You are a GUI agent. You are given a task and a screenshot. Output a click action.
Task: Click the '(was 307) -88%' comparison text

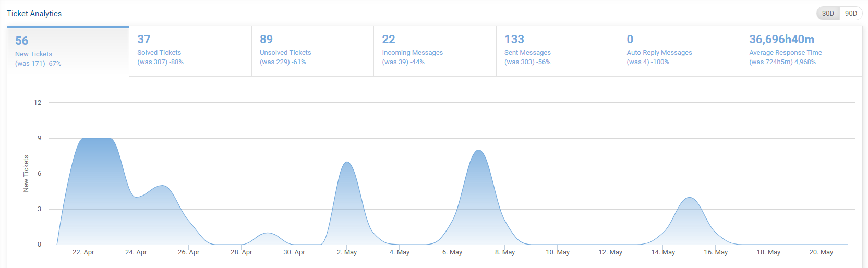pyautogui.click(x=161, y=62)
